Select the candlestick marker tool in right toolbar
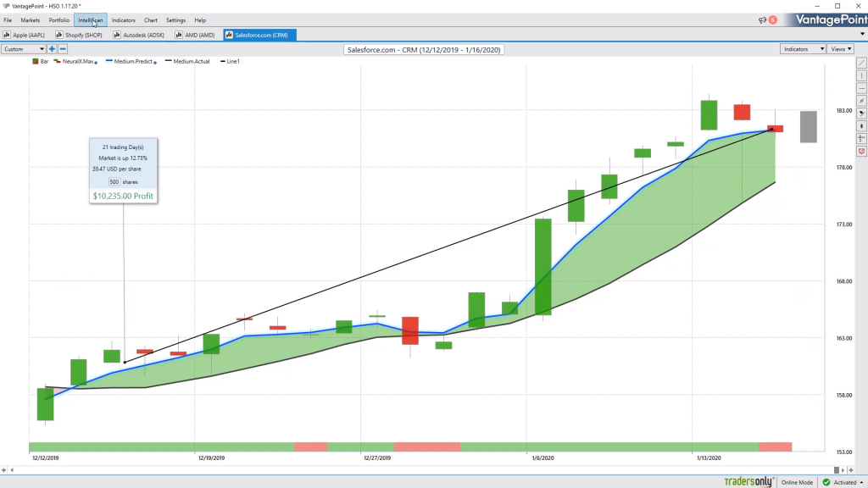Image resolution: width=868 pixels, height=488 pixels. 861,126
